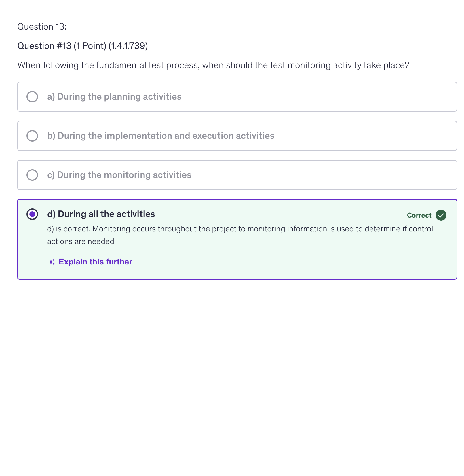464x476 pixels.
Task: Click the green "Correct" status label
Action: [x=419, y=215]
